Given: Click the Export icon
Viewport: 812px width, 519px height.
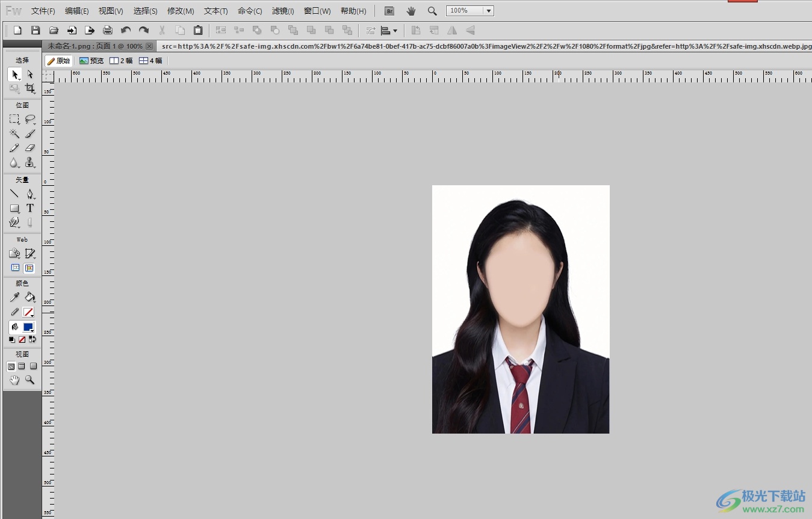Looking at the screenshot, I should tap(90, 30).
